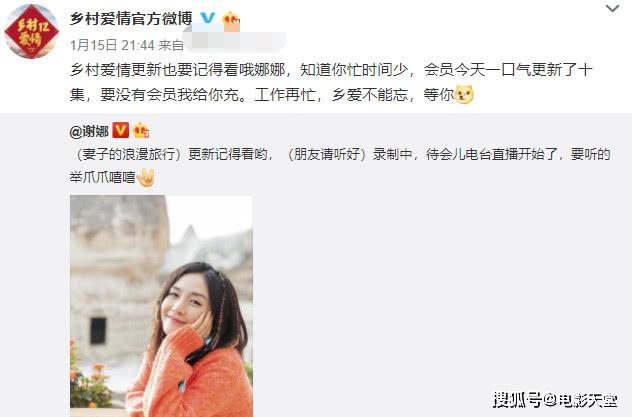Click the blue V verified badge

pyautogui.click(x=208, y=18)
